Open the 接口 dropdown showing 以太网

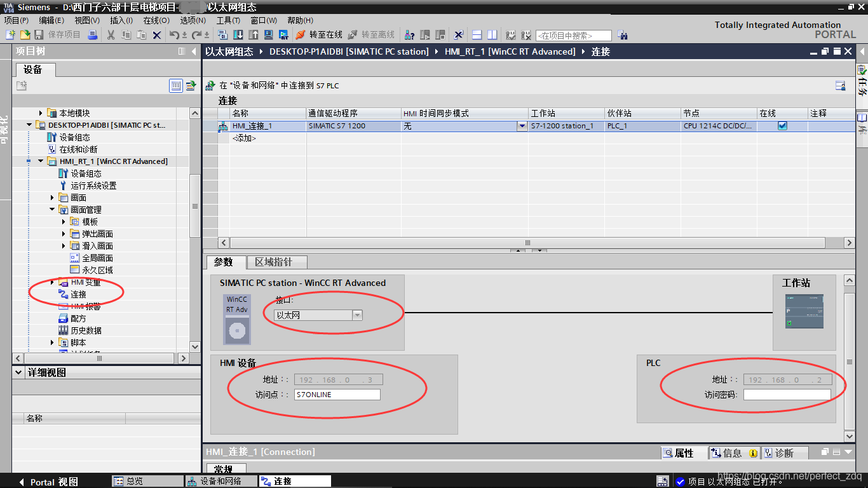[x=356, y=315]
